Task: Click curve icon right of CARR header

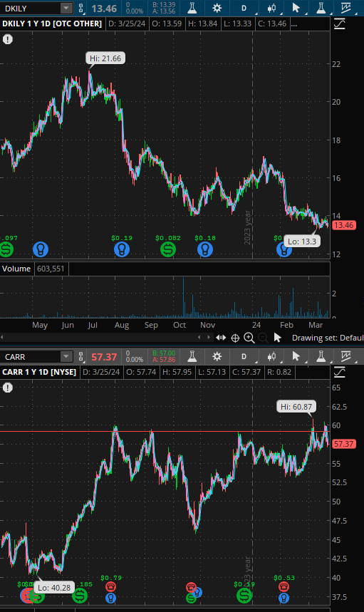Action: [x=340, y=373]
